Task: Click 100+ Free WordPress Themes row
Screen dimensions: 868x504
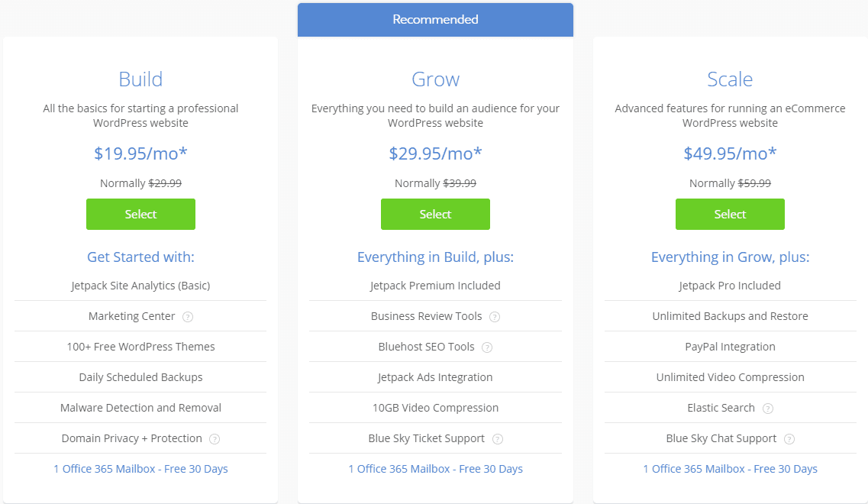Action: 140,347
